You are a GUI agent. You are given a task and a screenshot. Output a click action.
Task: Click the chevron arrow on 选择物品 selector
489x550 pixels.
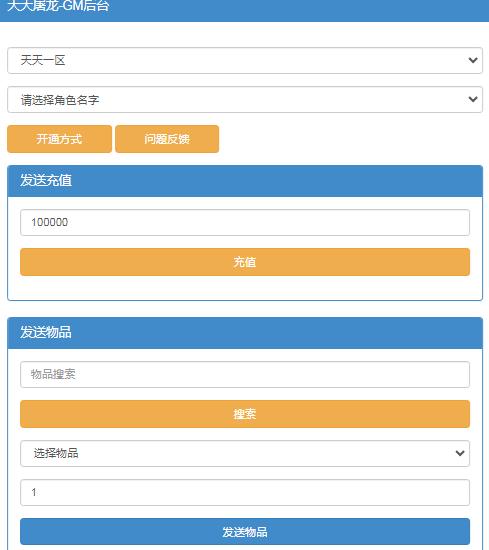coord(460,453)
